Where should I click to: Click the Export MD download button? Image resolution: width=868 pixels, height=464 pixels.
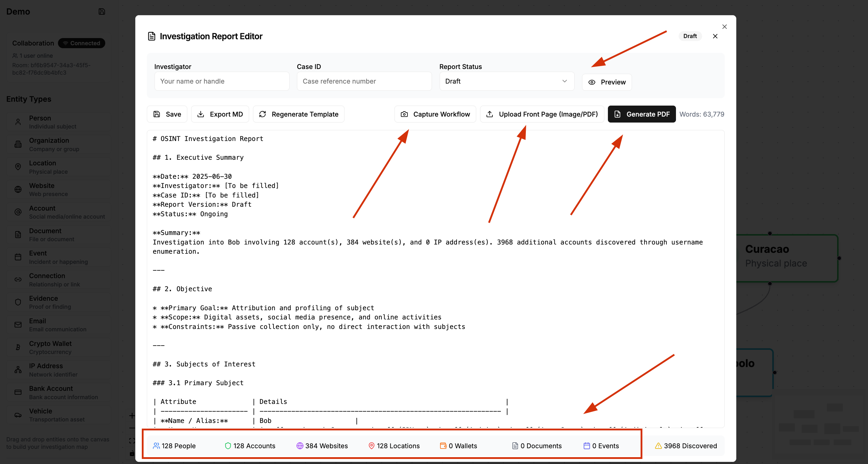(x=220, y=114)
